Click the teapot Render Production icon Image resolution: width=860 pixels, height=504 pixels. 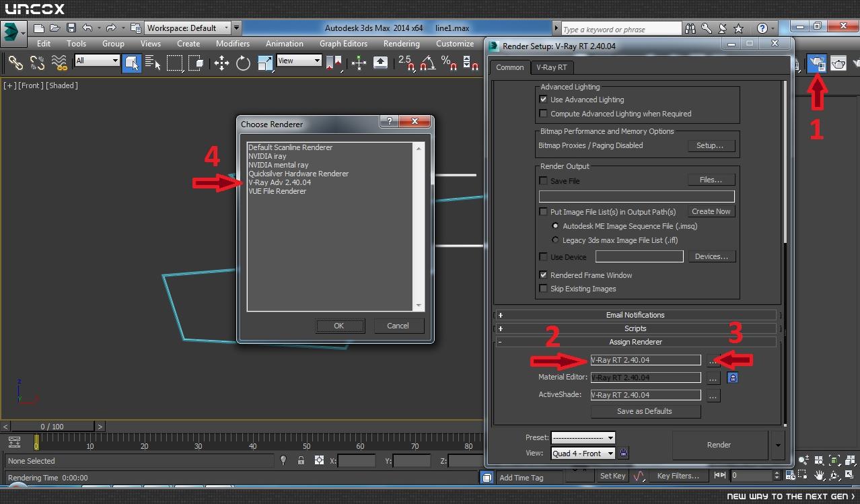click(x=838, y=63)
